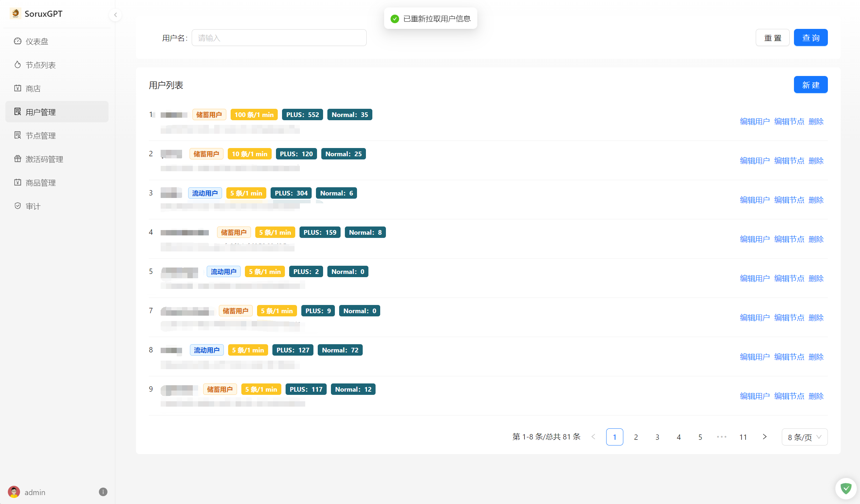This screenshot has width=860, height=504.
Task: Click the green shield badge at the bottom right
Action: point(846,488)
